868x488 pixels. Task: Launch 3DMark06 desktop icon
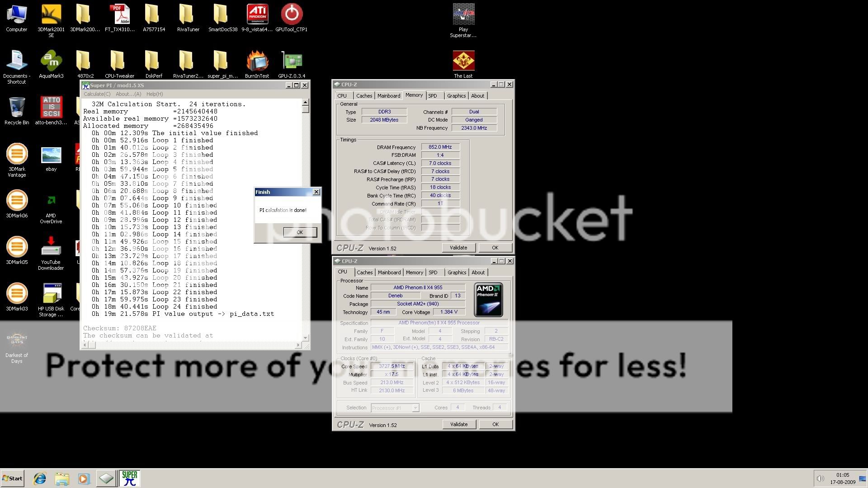pos(17,204)
